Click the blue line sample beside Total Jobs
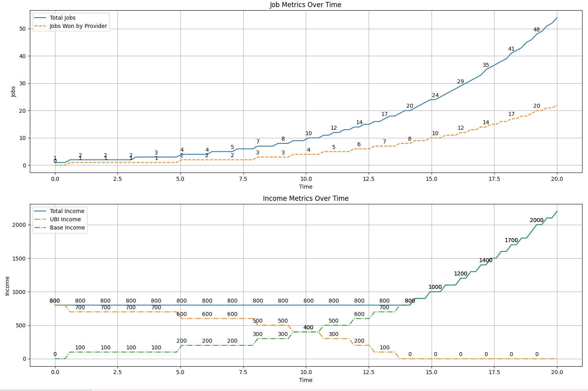Image resolution: width=588 pixels, height=391 pixels. (x=40, y=18)
